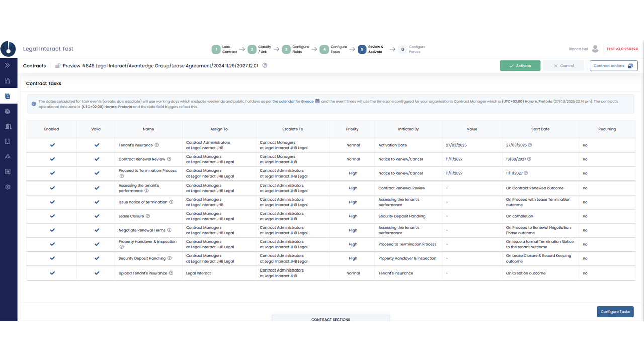Open the office building icon in sidebar
This screenshot has width=644, height=362.
point(8,141)
